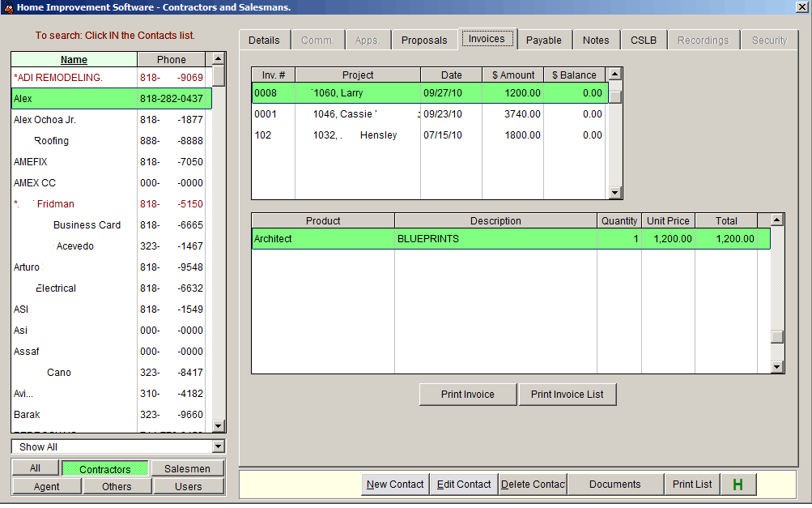Click the Edit Contact button
812x508 pixels.
(464, 485)
